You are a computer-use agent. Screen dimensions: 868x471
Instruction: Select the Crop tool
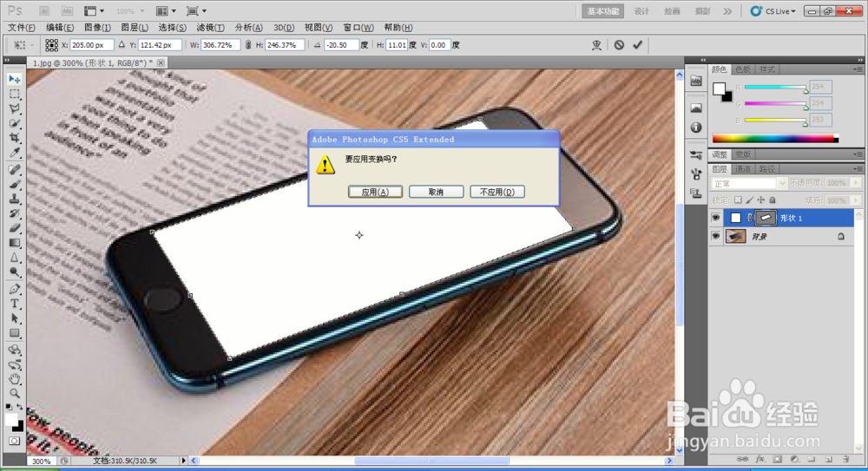point(15,138)
